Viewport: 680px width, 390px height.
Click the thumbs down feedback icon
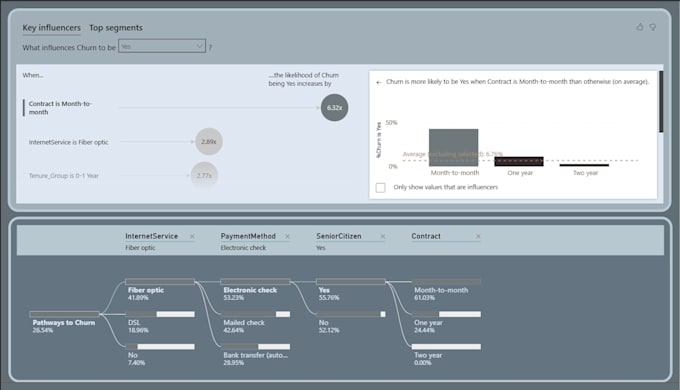pos(653,27)
